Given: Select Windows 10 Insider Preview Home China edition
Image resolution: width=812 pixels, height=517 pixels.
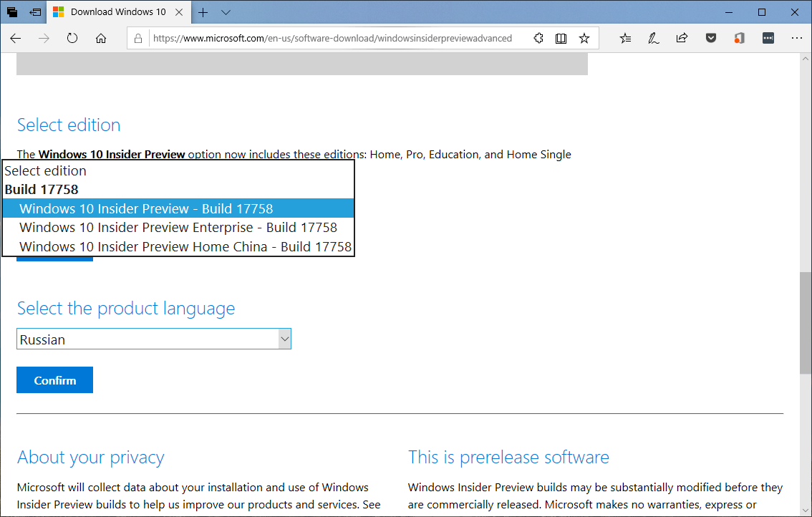Looking at the screenshot, I should [x=186, y=246].
